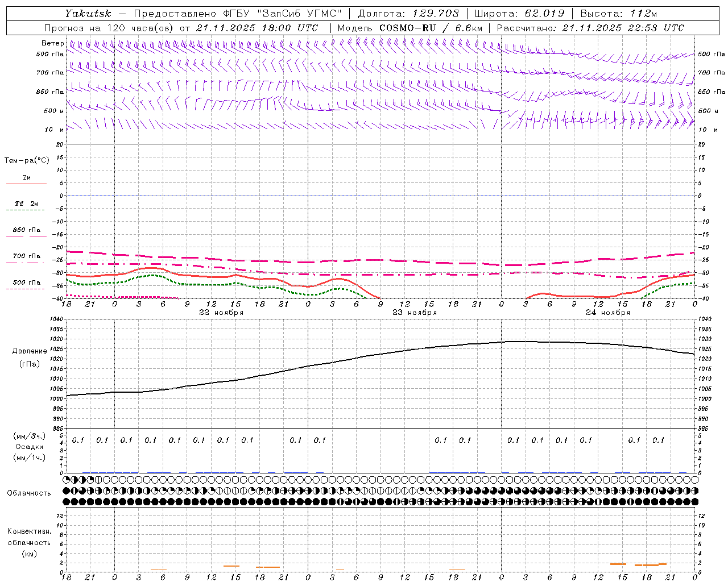Click the Осадки precipitation label

pyautogui.click(x=29, y=447)
